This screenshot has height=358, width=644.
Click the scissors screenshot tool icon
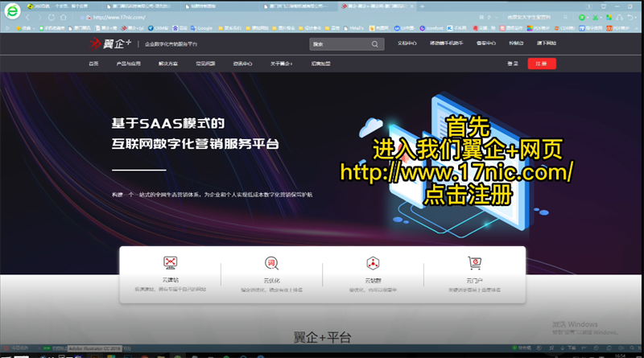(595, 17)
